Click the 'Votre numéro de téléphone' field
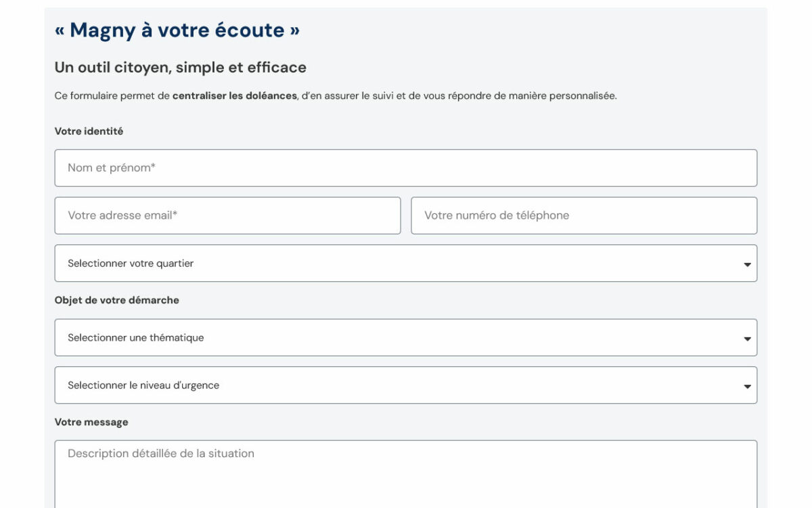Screen dimensions: 812x508 pyautogui.click(x=583, y=215)
